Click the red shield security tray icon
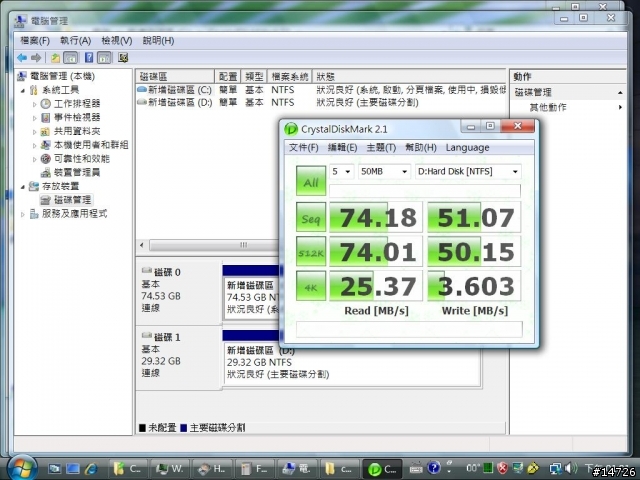Viewport: 640px width, 480px height. click(502, 468)
